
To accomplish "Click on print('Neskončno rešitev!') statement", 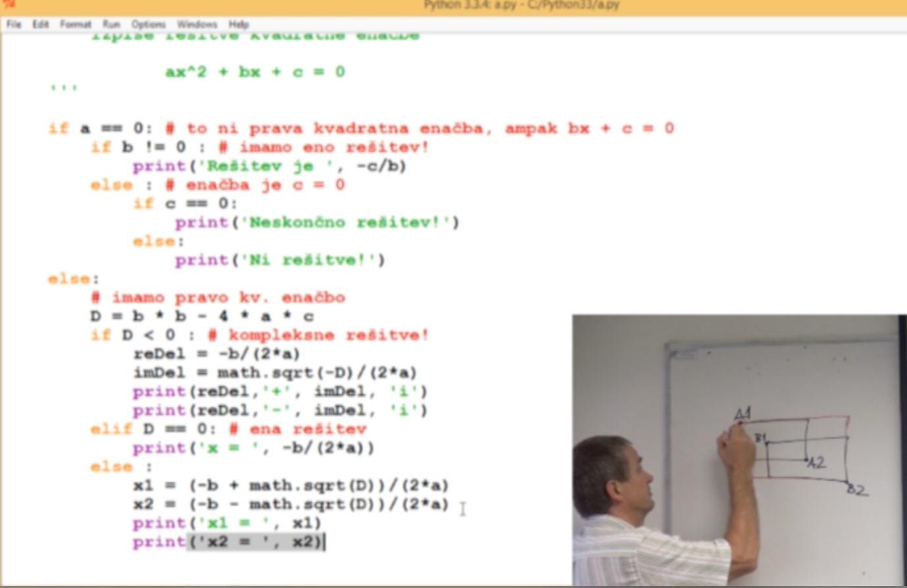I will [317, 222].
